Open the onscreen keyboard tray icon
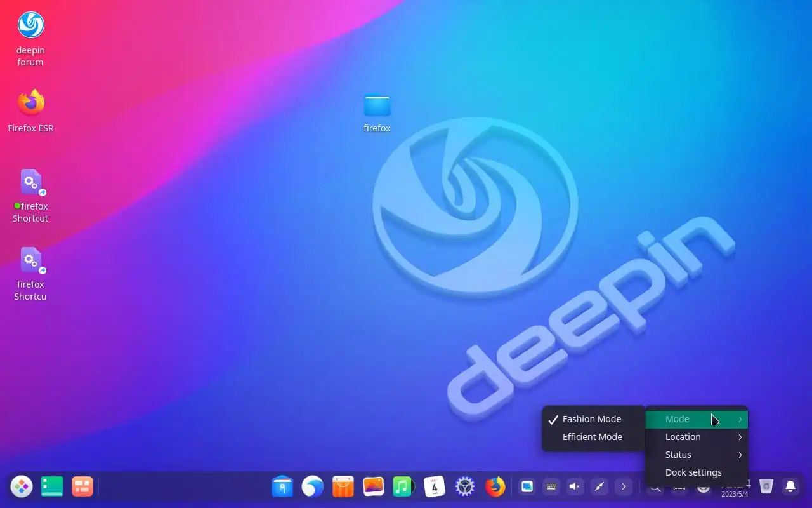This screenshot has width=812, height=508. (551, 487)
